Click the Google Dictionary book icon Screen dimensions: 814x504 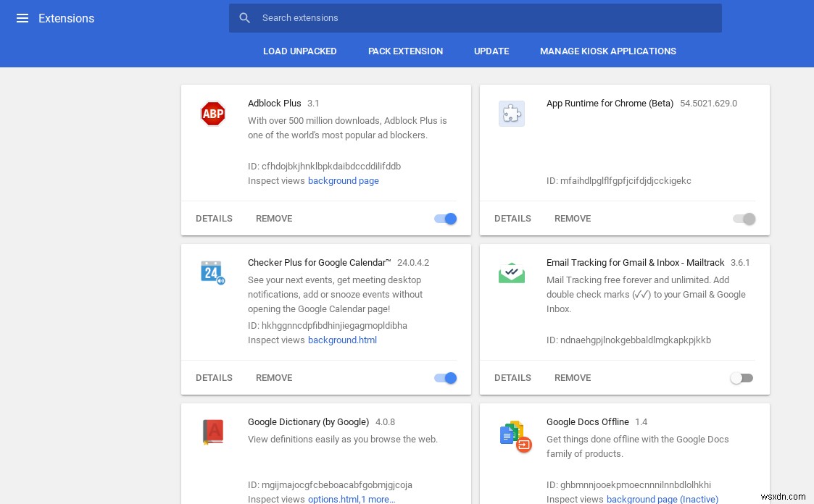coord(213,432)
